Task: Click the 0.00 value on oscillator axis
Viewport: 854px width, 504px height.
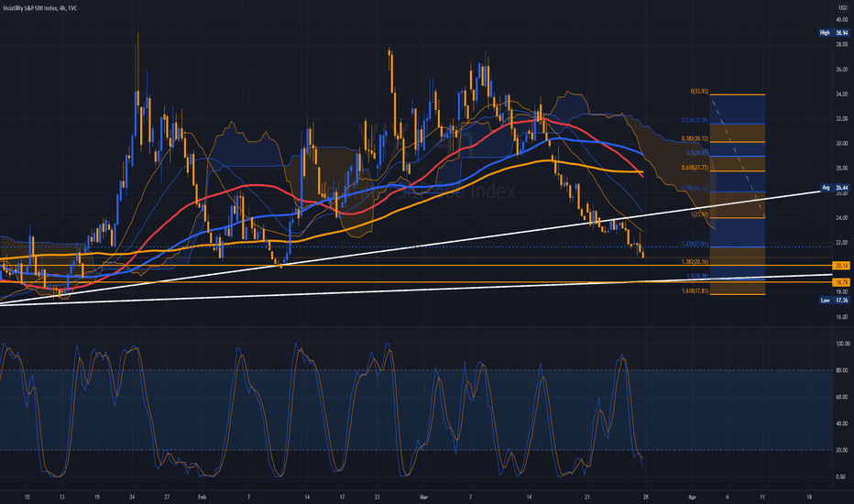Action: tap(842, 477)
